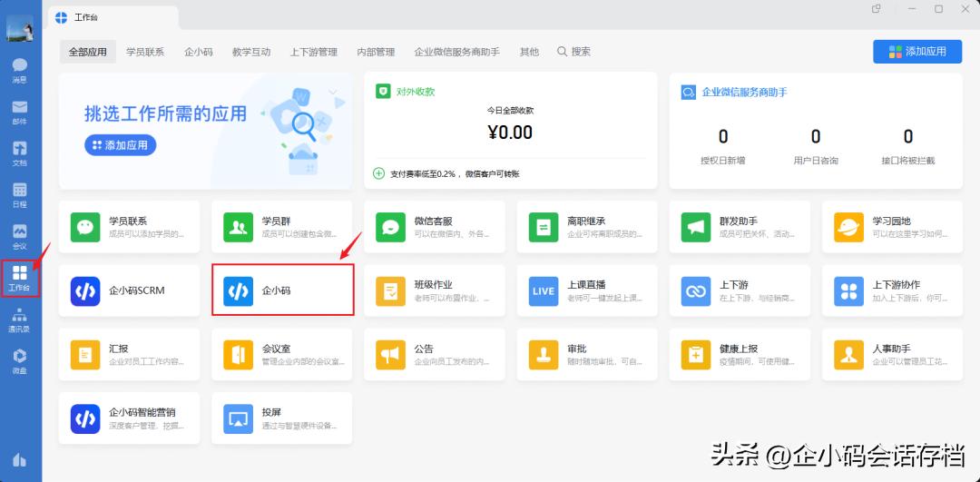Open the 学员联系 app icon
The width and height of the screenshot is (980, 482).
click(x=85, y=227)
